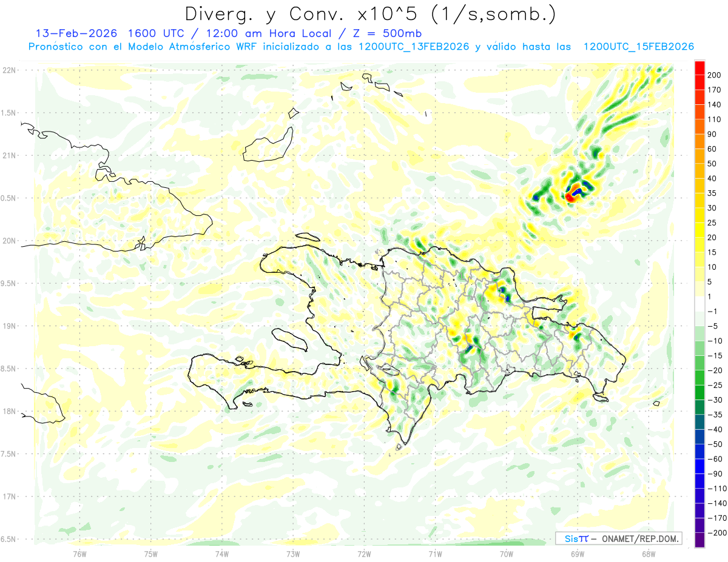Viewport: 728px width, 562px height.
Task: Click the '18N' latitude label
Action: tap(9, 412)
